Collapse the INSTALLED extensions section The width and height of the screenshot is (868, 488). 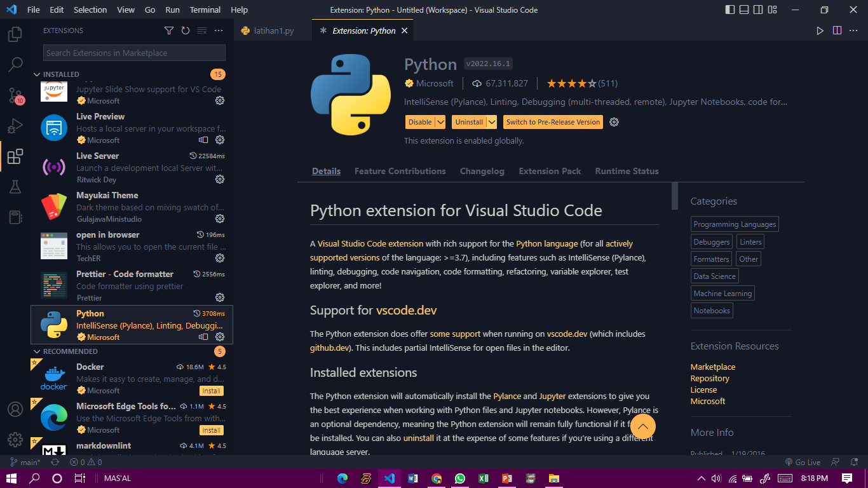click(x=36, y=74)
